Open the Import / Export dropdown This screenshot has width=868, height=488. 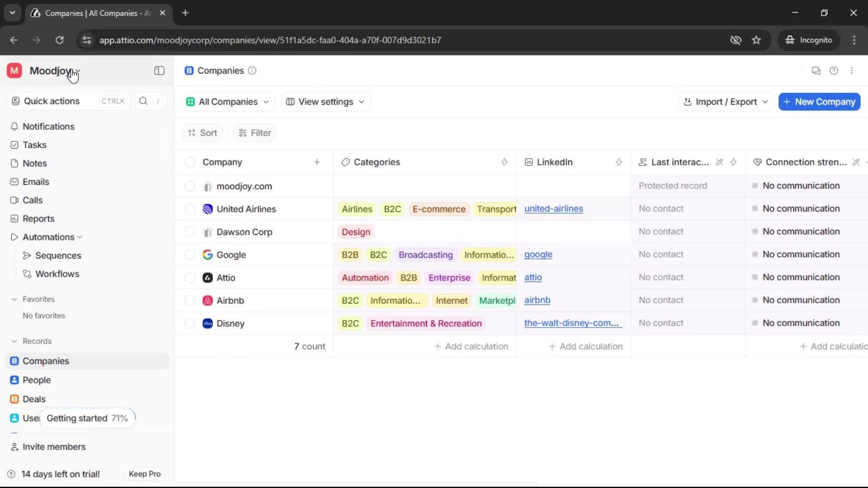click(x=726, y=102)
